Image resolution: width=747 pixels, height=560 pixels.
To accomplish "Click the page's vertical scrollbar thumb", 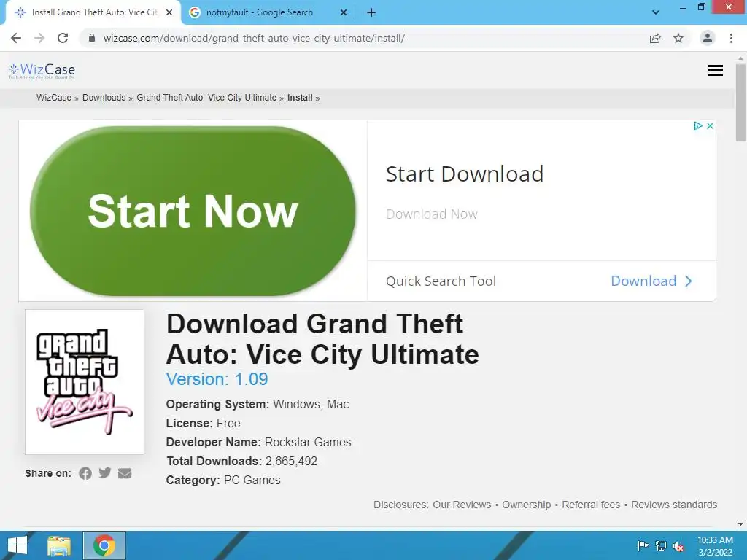I will [740, 102].
